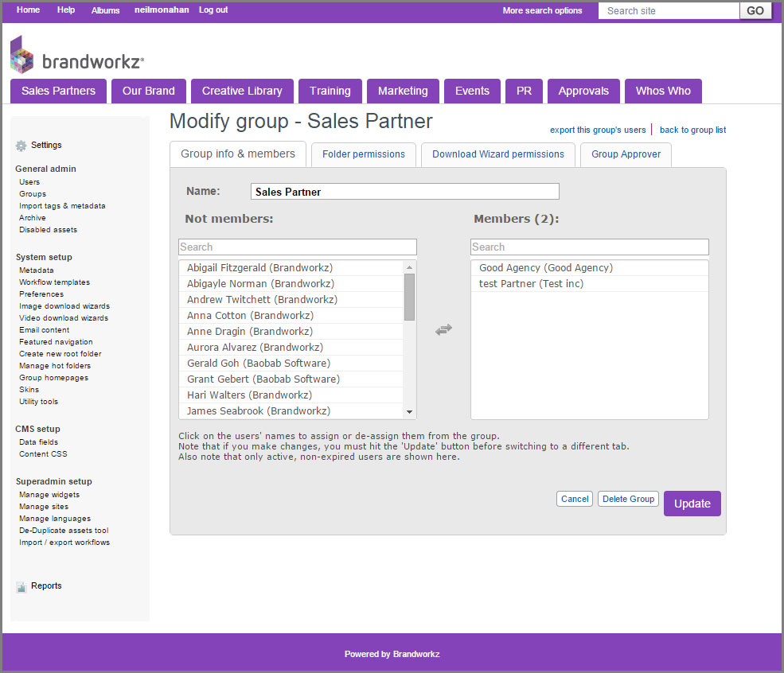Open Skins under System setup
784x673 pixels.
click(29, 391)
